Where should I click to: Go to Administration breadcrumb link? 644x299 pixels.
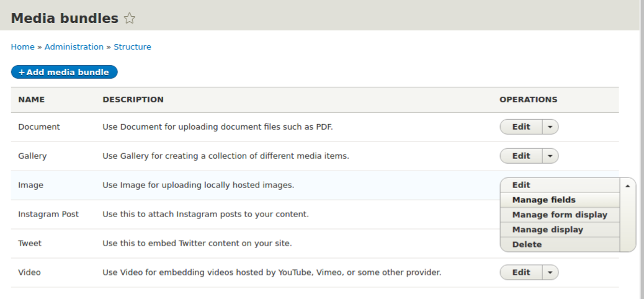pos(74,47)
